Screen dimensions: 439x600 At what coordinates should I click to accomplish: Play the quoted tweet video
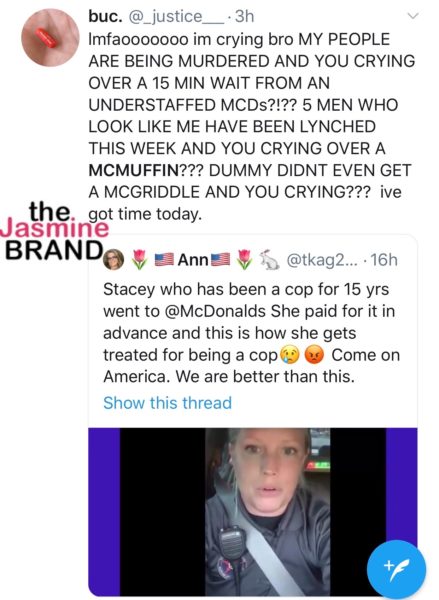coord(253,512)
